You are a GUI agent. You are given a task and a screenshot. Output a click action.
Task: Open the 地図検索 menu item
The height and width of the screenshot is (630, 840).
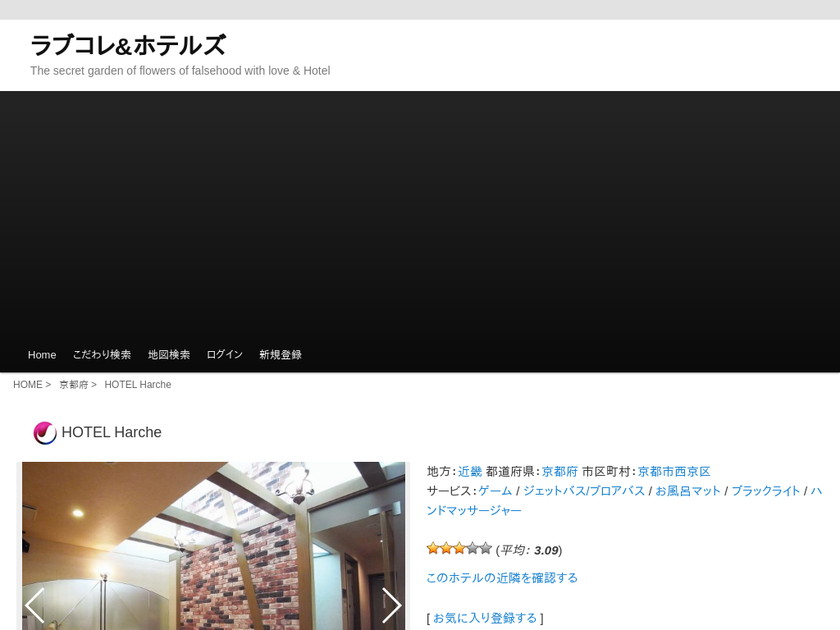[169, 354]
